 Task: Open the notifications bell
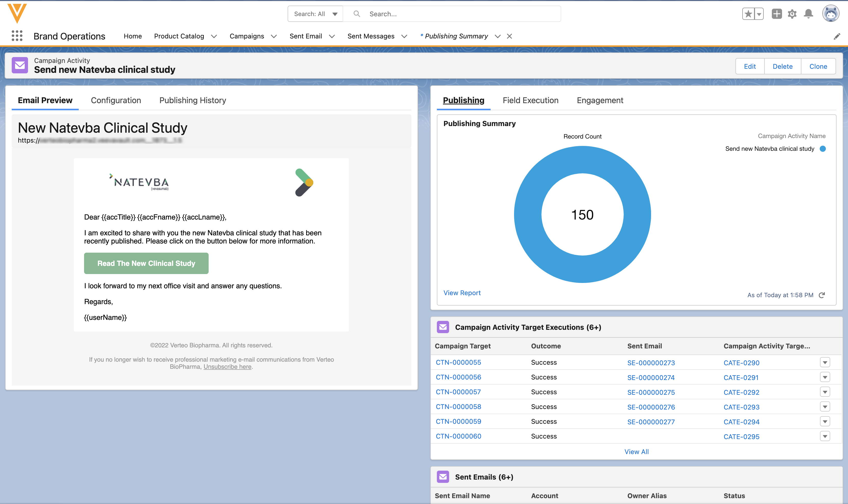pyautogui.click(x=808, y=14)
